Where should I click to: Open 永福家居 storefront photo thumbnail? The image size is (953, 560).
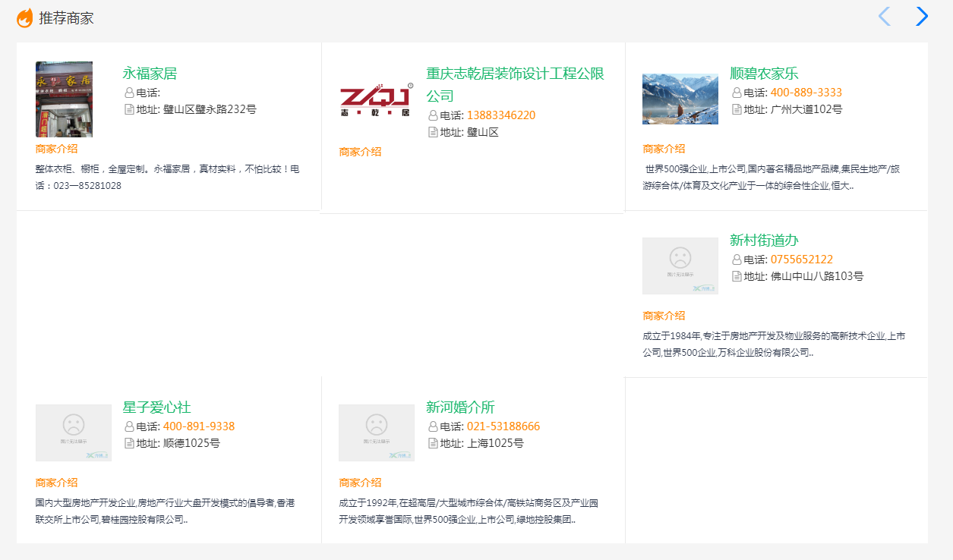pyautogui.click(x=64, y=99)
